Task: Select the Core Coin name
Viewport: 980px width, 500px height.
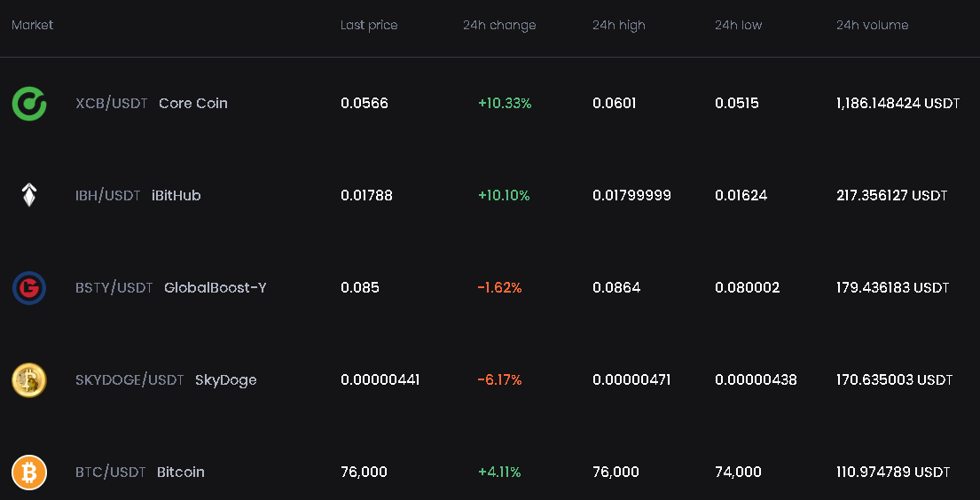Action: point(193,103)
